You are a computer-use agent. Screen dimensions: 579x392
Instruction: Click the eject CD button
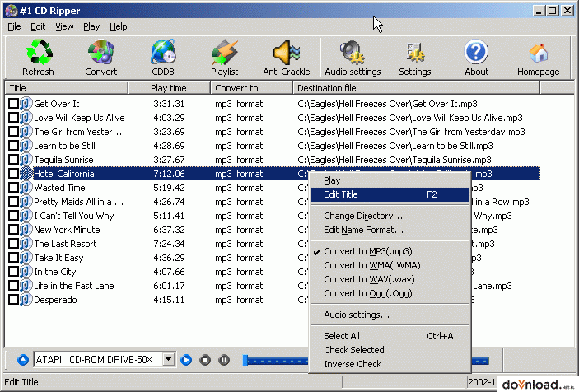coord(23,360)
